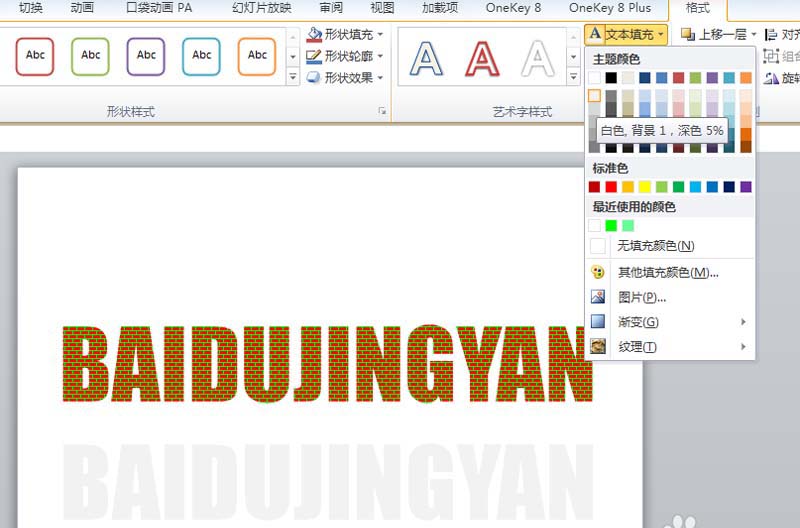Open the Shape Fill dropdown arrow

[x=380, y=35]
